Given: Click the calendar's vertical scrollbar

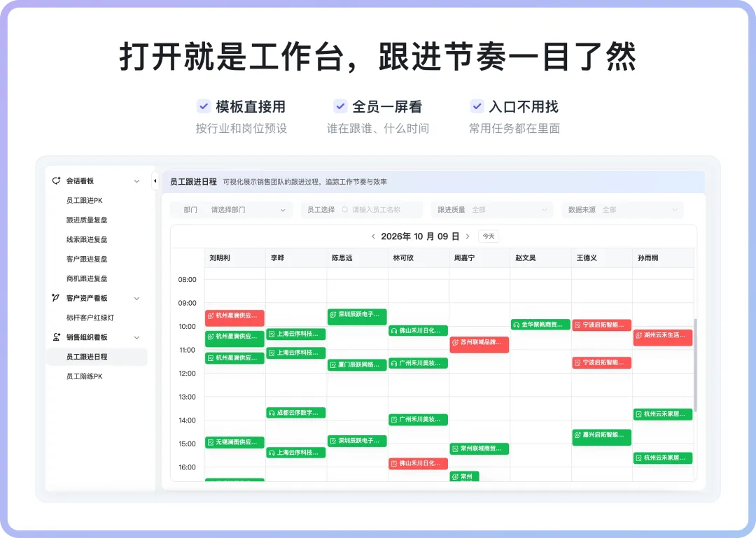Looking at the screenshot, I should tap(695, 365).
